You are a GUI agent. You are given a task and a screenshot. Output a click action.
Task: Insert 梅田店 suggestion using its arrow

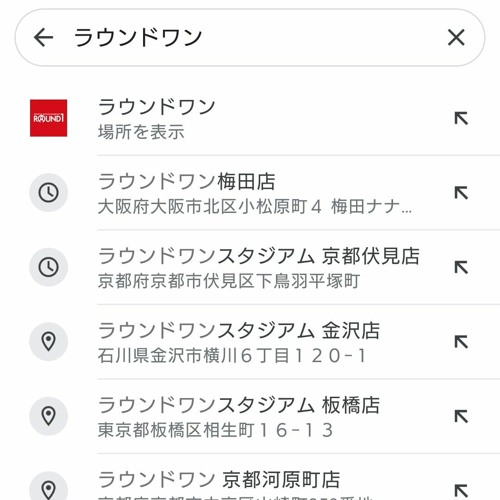[461, 193]
